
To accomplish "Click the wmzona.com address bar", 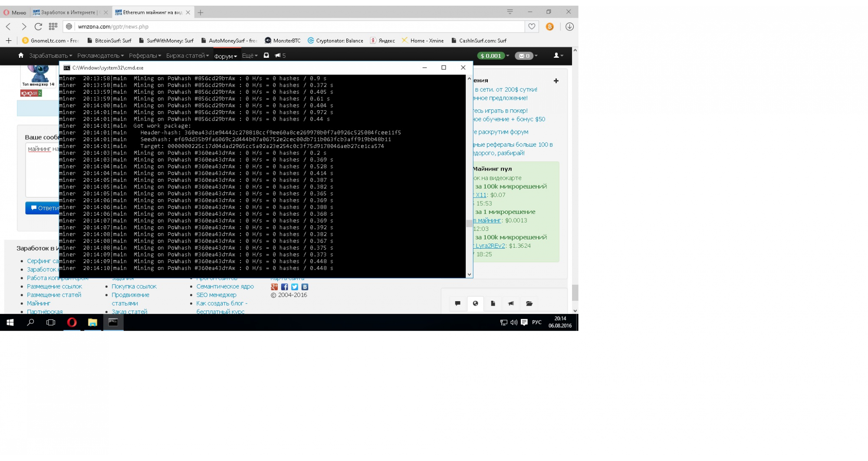I will [295, 26].
